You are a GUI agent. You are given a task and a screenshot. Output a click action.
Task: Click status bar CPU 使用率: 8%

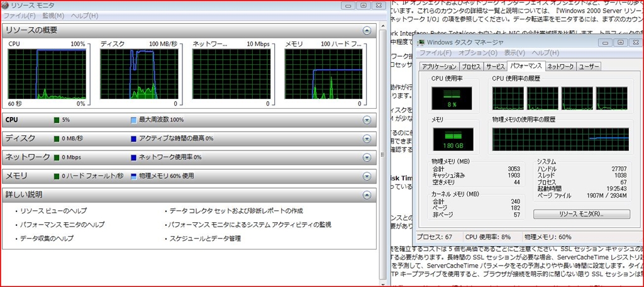(x=488, y=237)
